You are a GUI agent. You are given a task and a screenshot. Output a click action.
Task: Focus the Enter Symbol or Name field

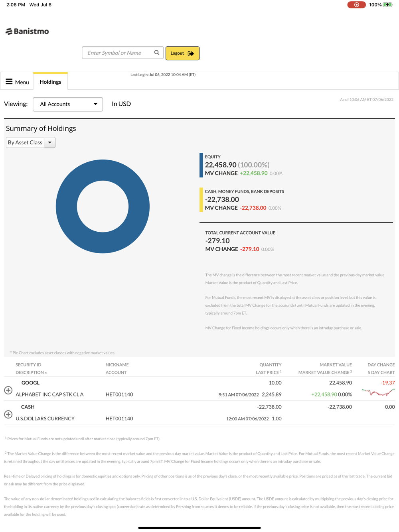[122, 53]
